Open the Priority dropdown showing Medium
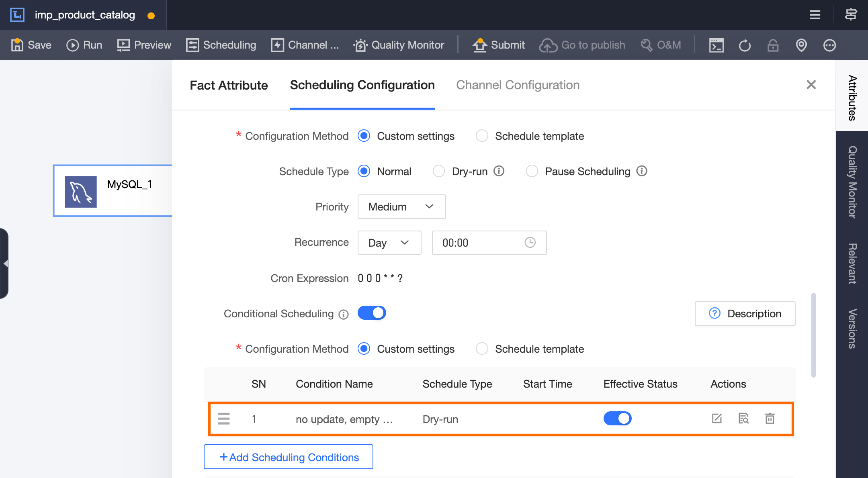This screenshot has height=478, width=868. (x=401, y=207)
